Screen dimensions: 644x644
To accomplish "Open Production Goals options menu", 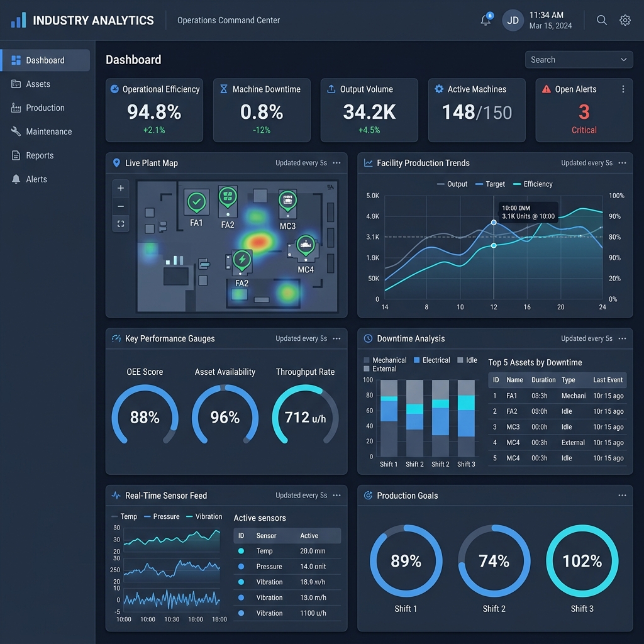I will coord(622,496).
